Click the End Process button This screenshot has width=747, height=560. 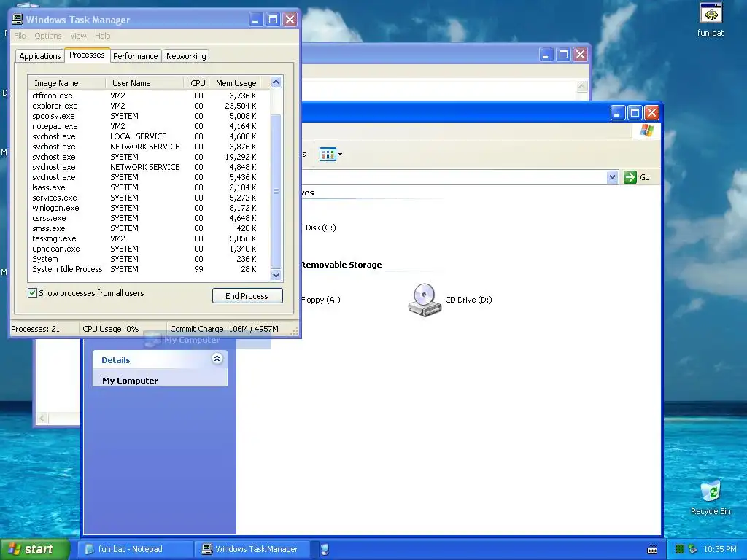coord(247,296)
